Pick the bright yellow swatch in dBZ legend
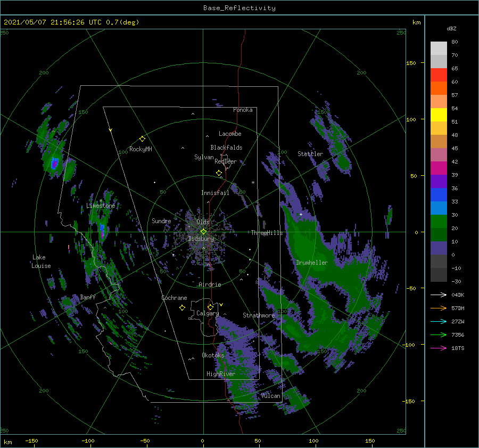Image resolution: width=479 pixels, height=448 pixels. (439, 115)
